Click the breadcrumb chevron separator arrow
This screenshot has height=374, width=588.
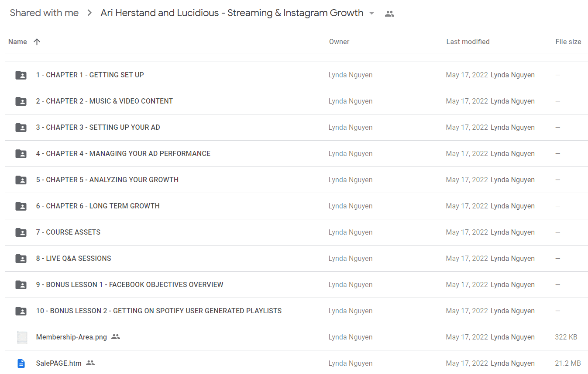[89, 13]
